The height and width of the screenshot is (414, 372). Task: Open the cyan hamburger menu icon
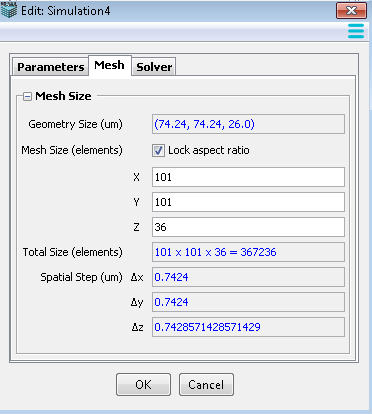[356, 31]
